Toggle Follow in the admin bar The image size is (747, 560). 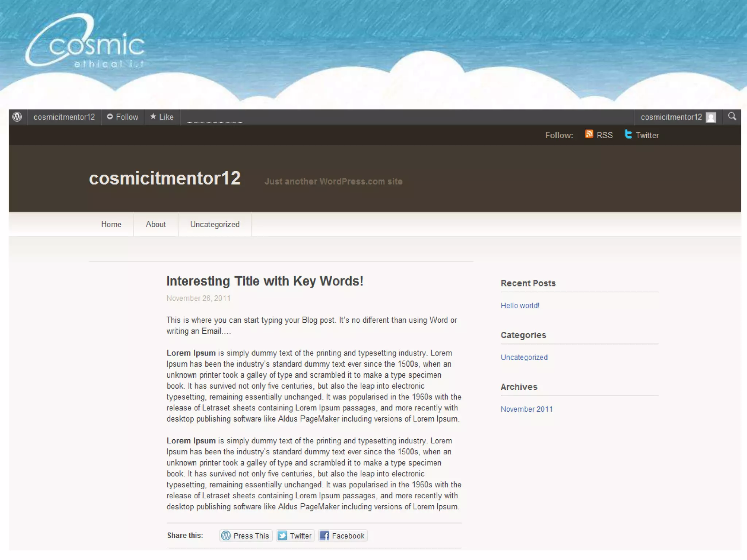pyautogui.click(x=123, y=117)
